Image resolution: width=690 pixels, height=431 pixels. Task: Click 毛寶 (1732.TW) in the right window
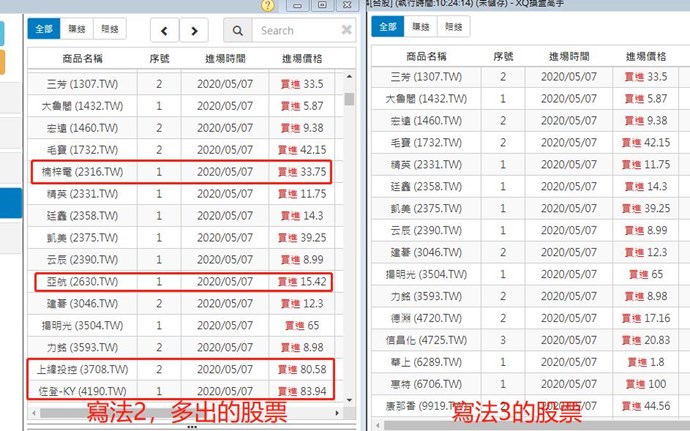pyautogui.click(x=426, y=143)
